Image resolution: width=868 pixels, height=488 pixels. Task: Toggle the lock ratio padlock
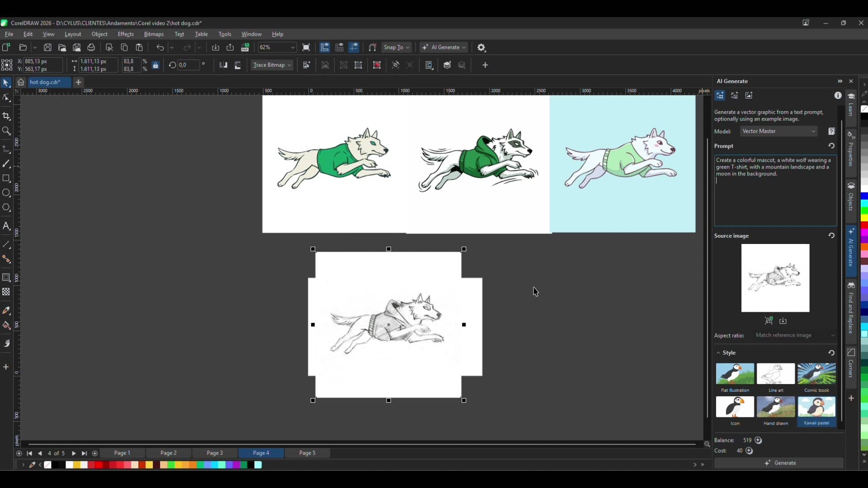pos(156,65)
